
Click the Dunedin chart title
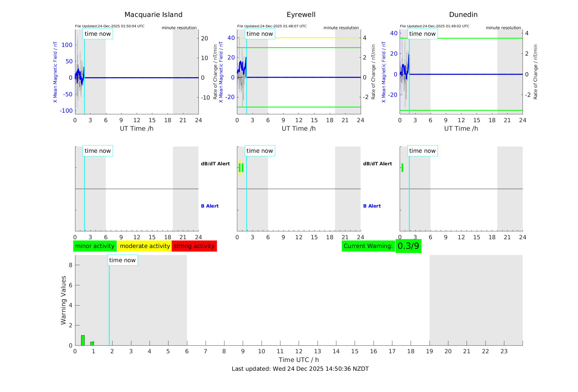point(463,15)
